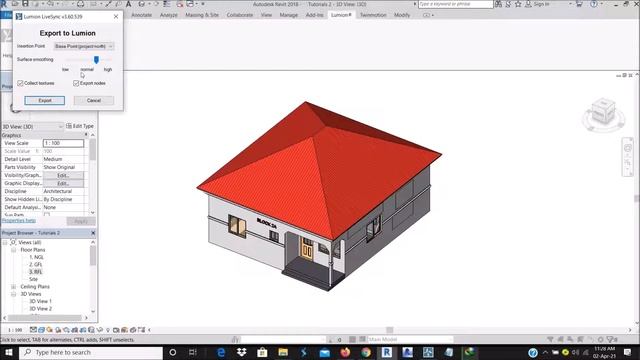Screen dimensions: 640x360
Task: Open Dropbox from the taskbar
Action: pos(242,352)
